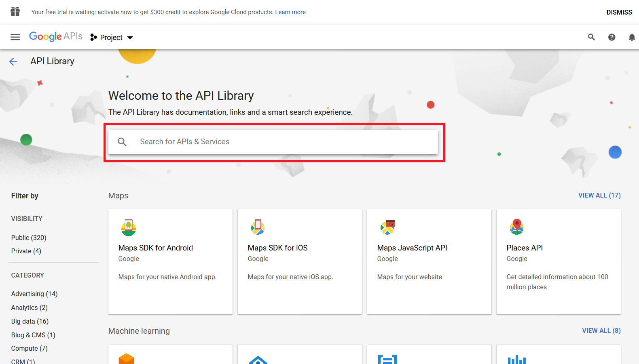Image resolution: width=639 pixels, height=364 pixels.
Task: Click the gift icon in trial banner
Action: pos(15,12)
